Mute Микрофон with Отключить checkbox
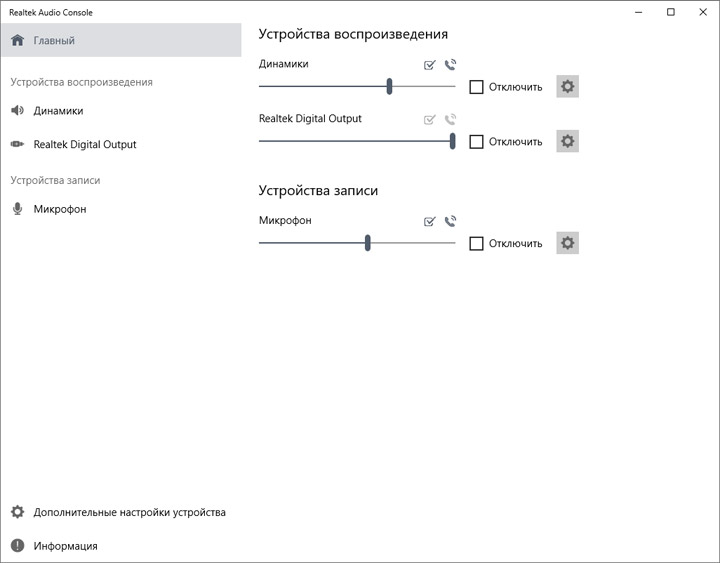Screen dimensions: 720x563 pos(477,243)
